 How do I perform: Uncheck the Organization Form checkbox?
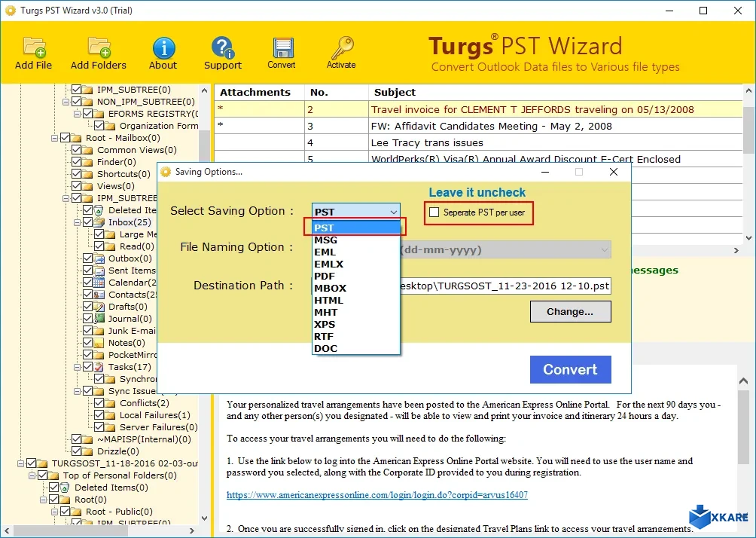(99, 126)
